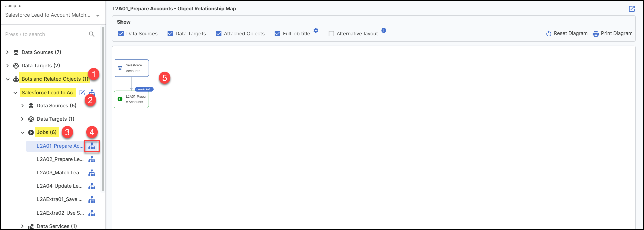Click the Reset Diagram button
Image resolution: width=644 pixels, height=230 pixels.
(567, 33)
